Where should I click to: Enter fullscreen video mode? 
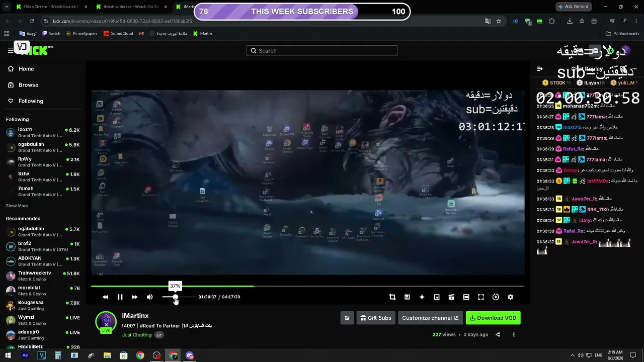coord(481,297)
